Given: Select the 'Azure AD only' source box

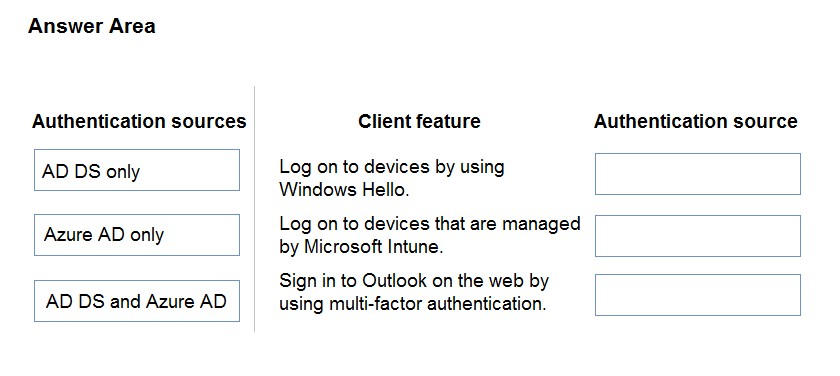Looking at the screenshot, I should coord(137,235).
